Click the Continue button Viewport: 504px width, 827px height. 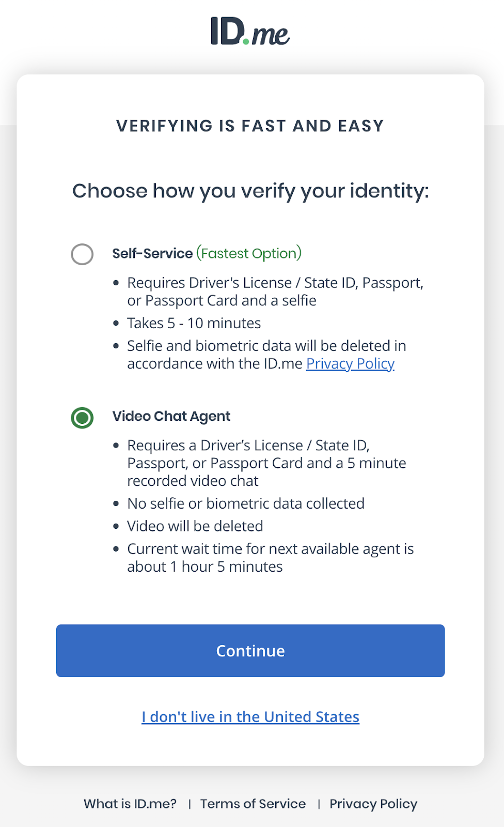[x=250, y=651]
